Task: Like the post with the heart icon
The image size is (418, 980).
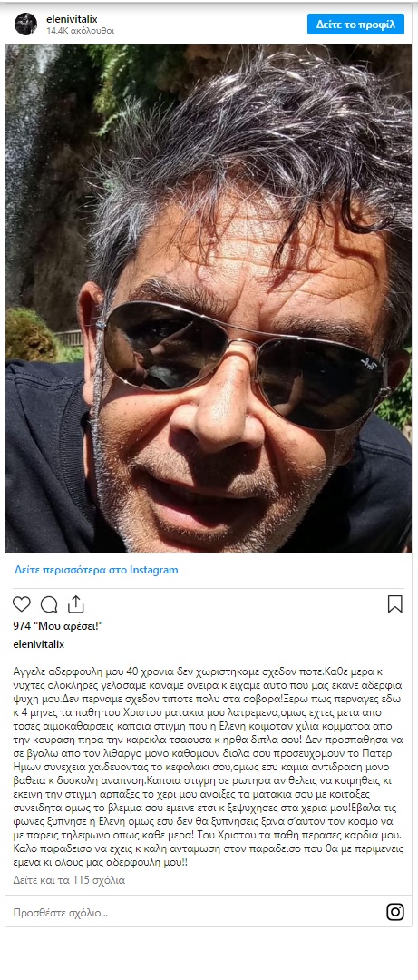Action: pos(22,603)
